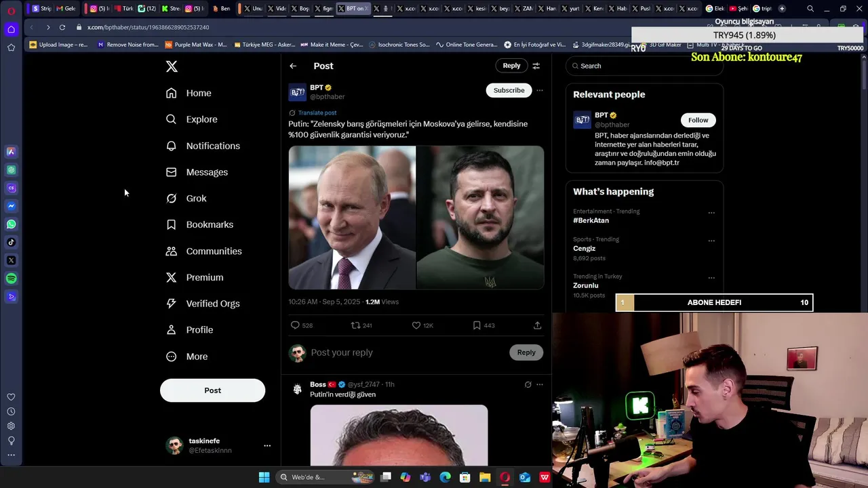Open Windows Start menu
This screenshot has width=868, height=488.
click(x=264, y=477)
